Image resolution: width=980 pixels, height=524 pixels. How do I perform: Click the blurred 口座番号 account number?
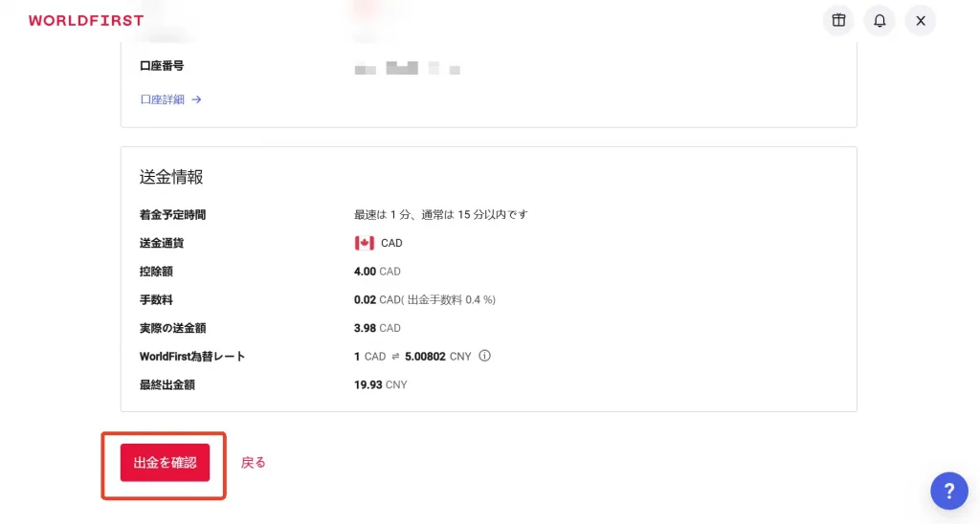click(x=408, y=68)
